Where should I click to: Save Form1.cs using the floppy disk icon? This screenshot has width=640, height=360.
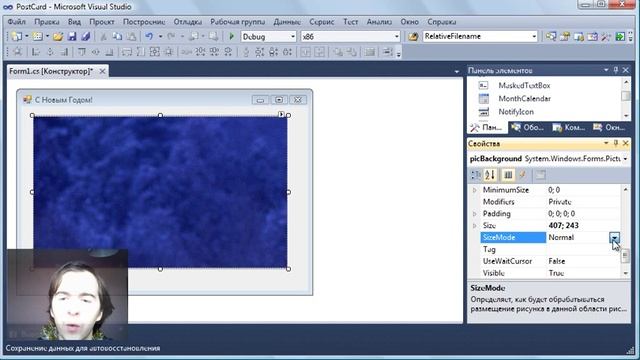pyautogui.click(x=72, y=37)
